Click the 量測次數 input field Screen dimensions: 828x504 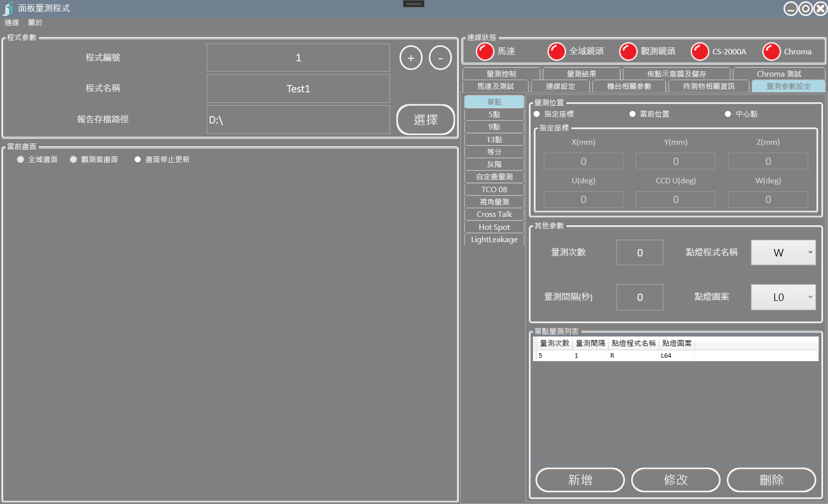640,252
